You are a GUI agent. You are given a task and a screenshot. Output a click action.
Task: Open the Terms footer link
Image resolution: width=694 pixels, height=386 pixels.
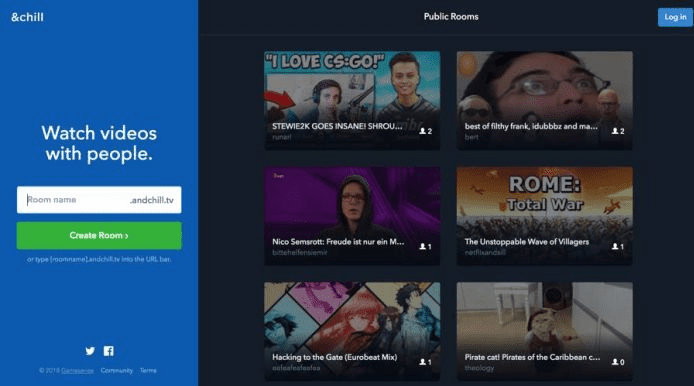click(x=148, y=371)
